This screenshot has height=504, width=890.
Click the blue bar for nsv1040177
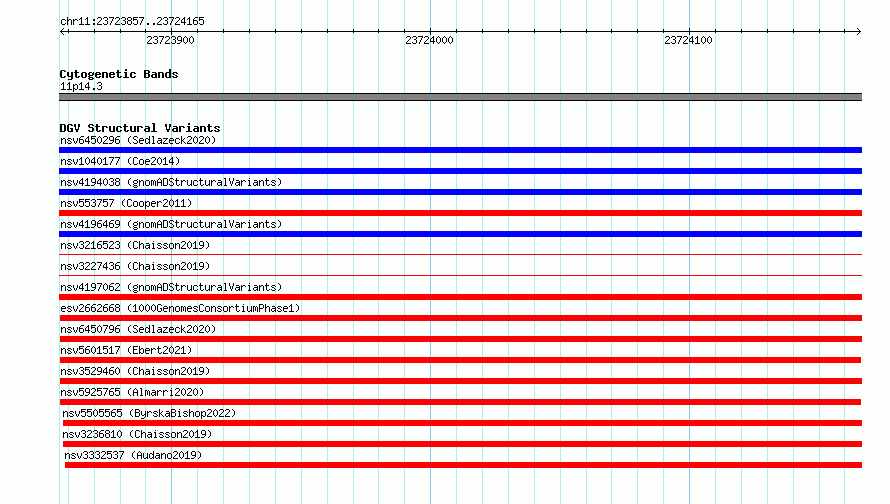460,171
